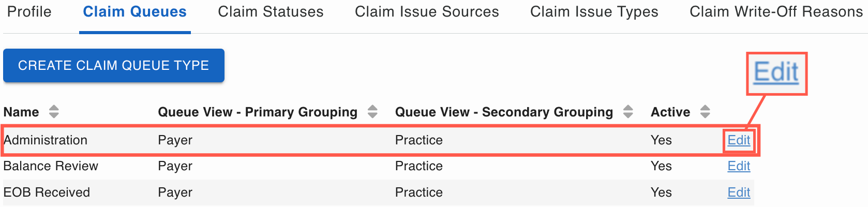Edit the Balance Review claim queue
This screenshot has width=868, height=207.
pos(739,166)
